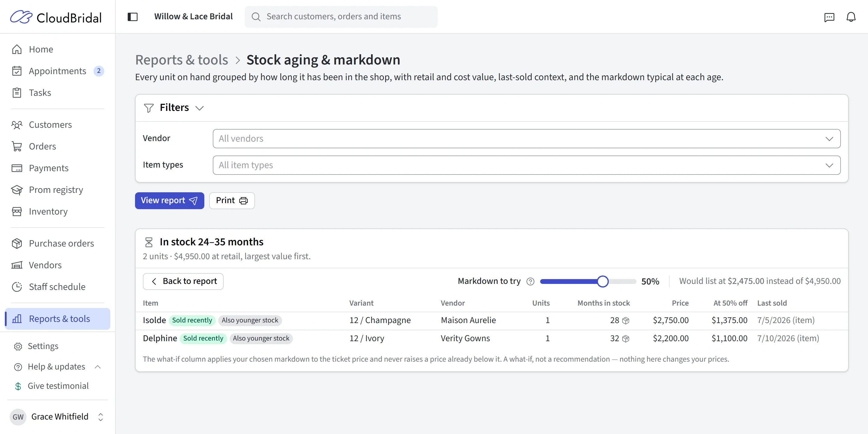Click the Markdown to try slider handle

[x=602, y=281]
